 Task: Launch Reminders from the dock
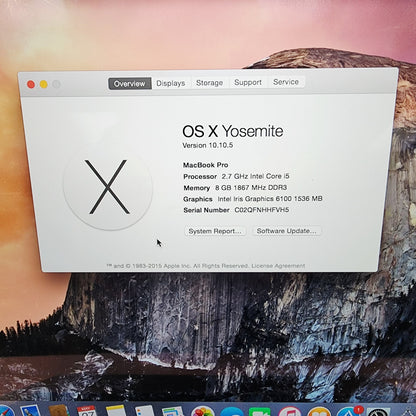coord(144,411)
